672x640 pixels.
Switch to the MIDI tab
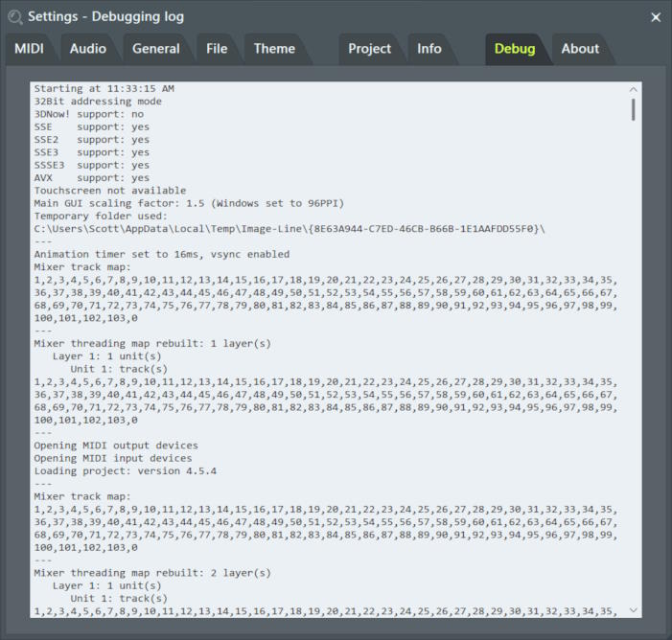[30, 49]
